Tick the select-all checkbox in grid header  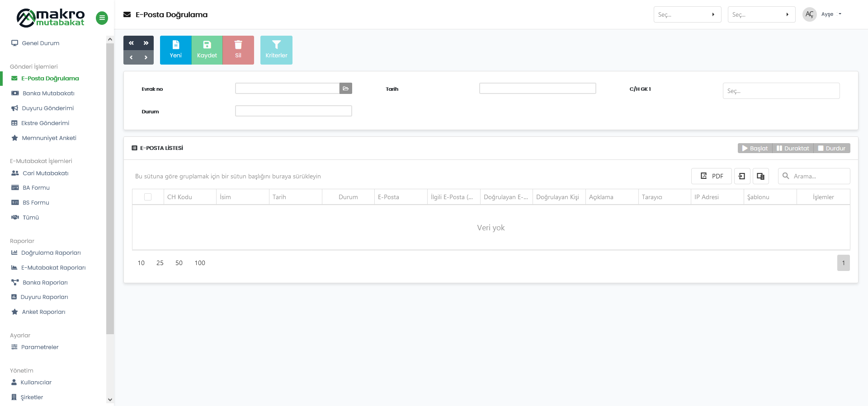click(148, 197)
